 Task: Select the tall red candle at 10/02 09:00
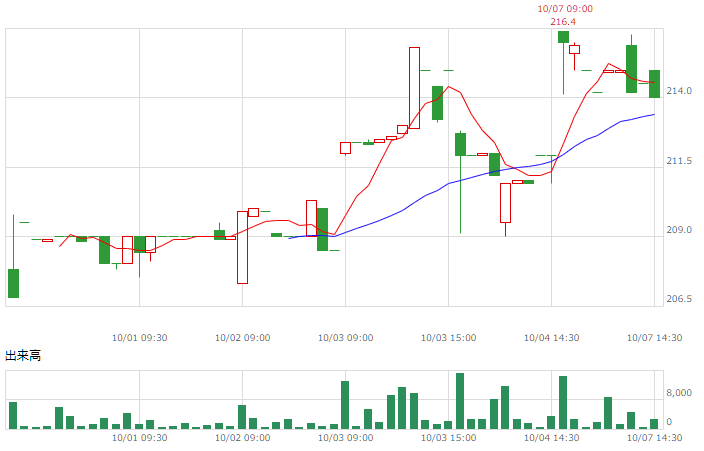click(242, 248)
